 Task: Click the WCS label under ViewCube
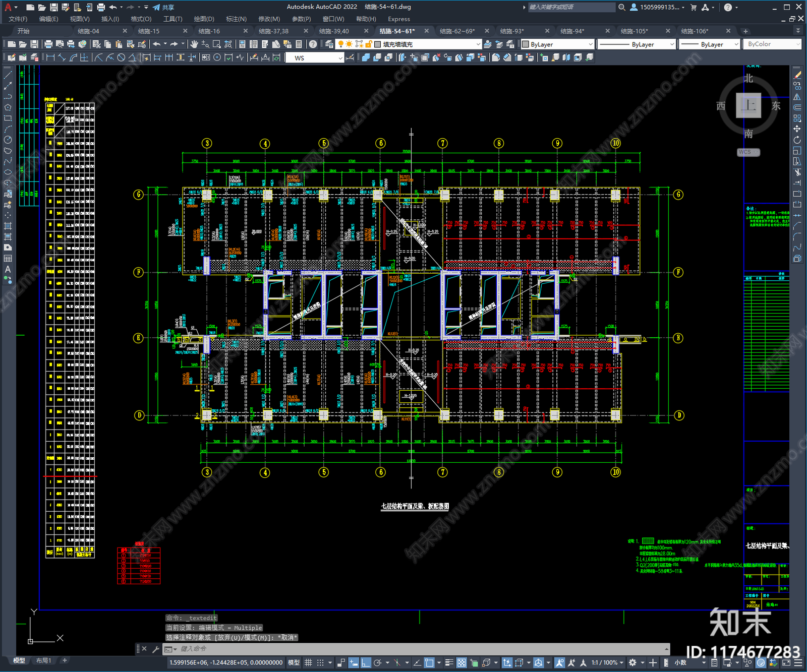747,152
